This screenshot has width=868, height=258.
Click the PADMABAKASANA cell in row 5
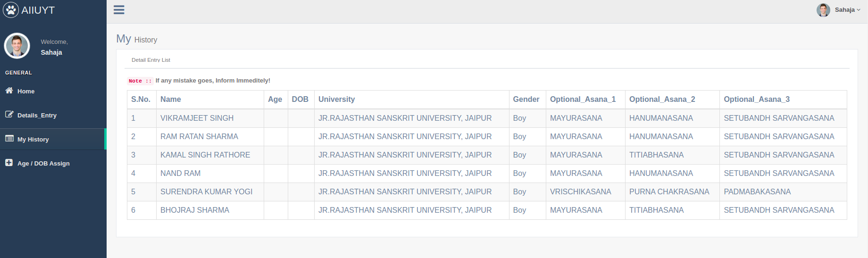[x=757, y=192]
